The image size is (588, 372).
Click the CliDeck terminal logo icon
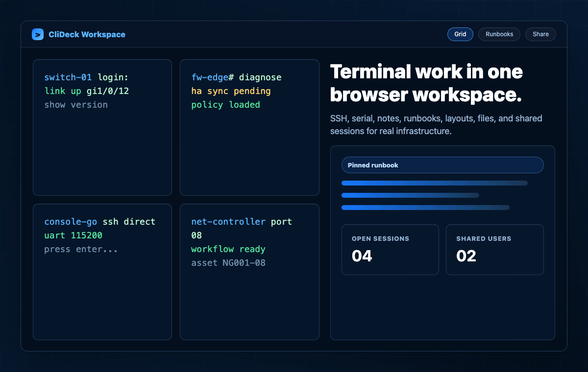(38, 34)
